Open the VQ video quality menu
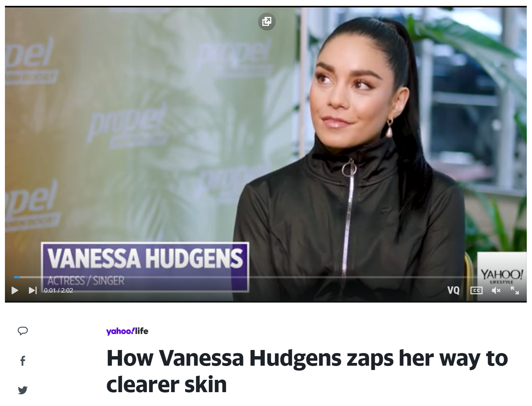532x406 pixels. pyautogui.click(x=453, y=290)
